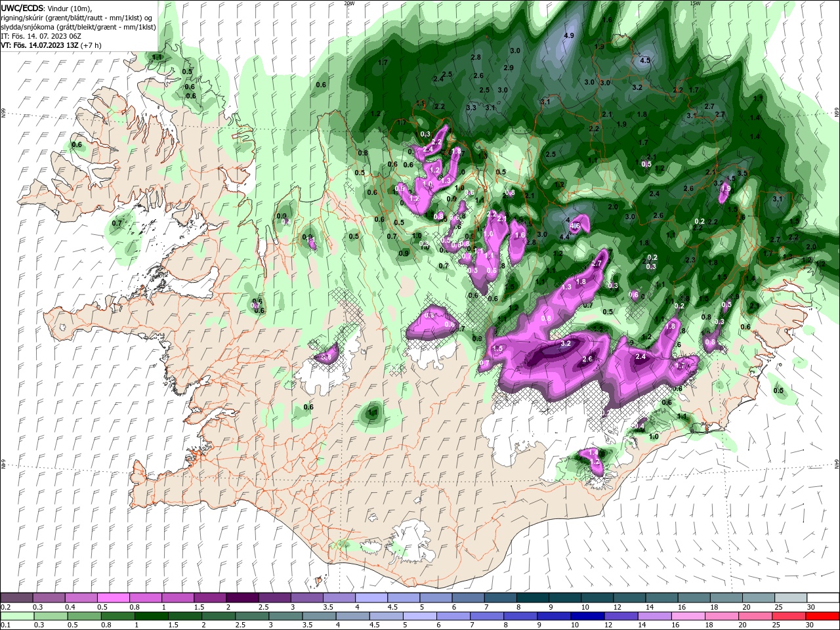The width and height of the screenshot is (840, 630).
Task: Click the '4.6' value inside the pink snow patch
Action: (576, 226)
